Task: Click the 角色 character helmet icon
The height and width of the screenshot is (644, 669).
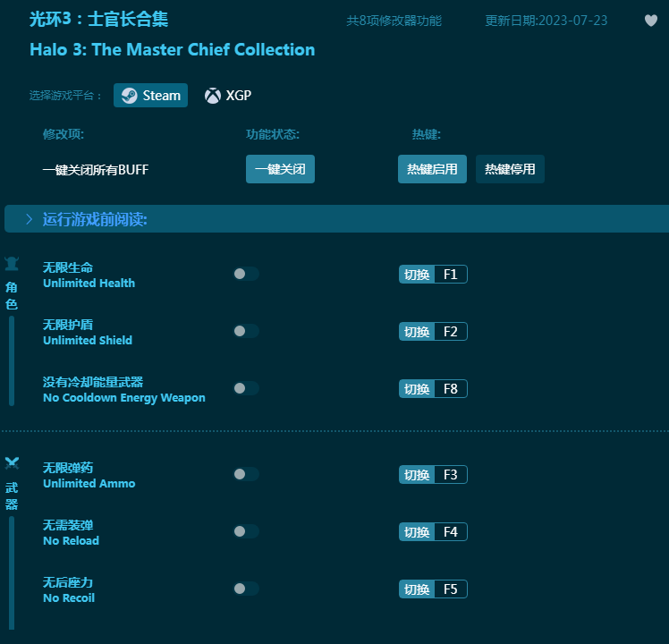Action: (x=12, y=264)
